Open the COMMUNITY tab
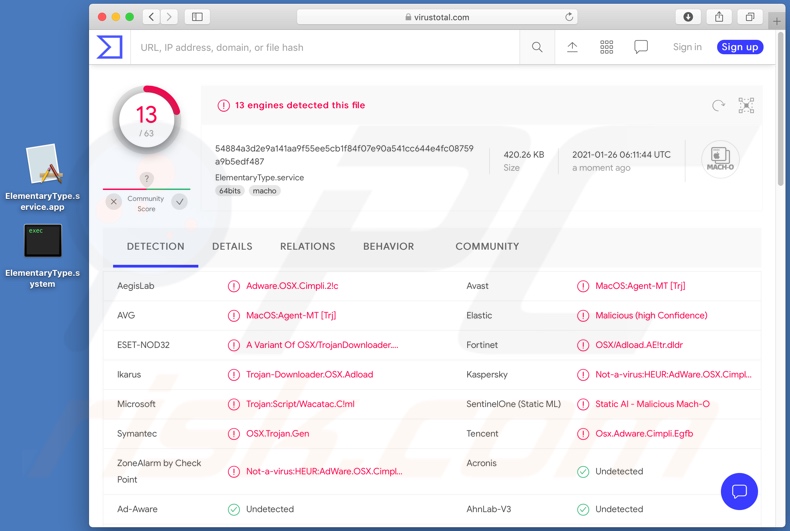 (x=487, y=246)
